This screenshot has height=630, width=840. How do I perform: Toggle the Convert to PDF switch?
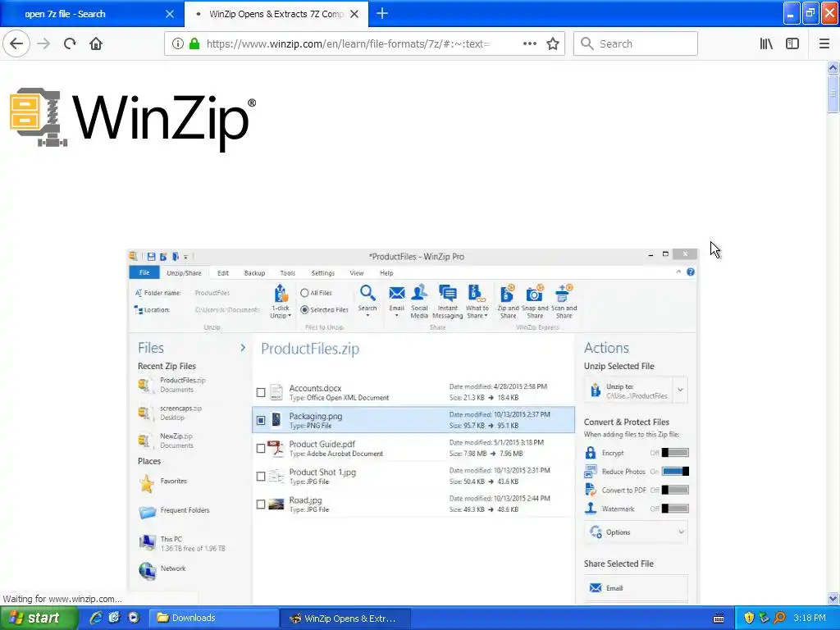click(x=675, y=491)
